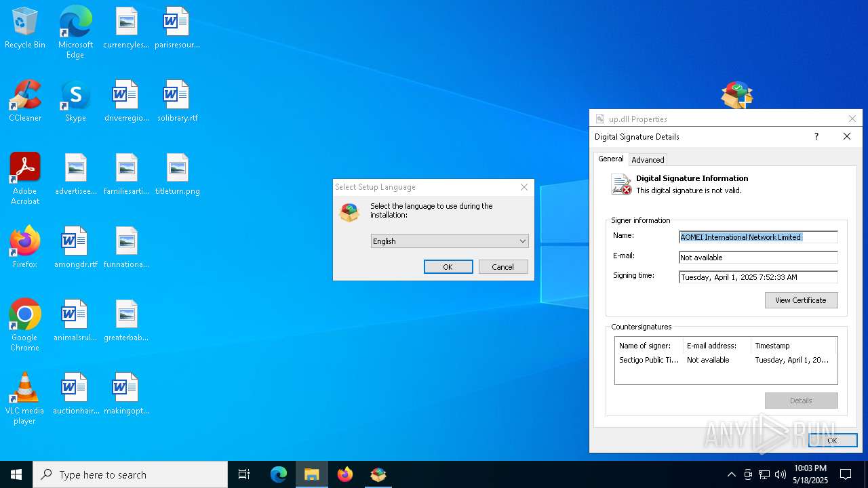This screenshot has height=488, width=868.
Task: Click Firefox icon in taskbar
Action: pos(345,474)
